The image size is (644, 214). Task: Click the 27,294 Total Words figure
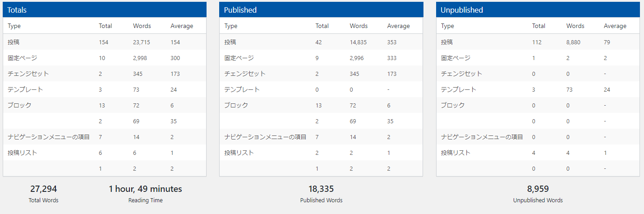tap(44, 189)
